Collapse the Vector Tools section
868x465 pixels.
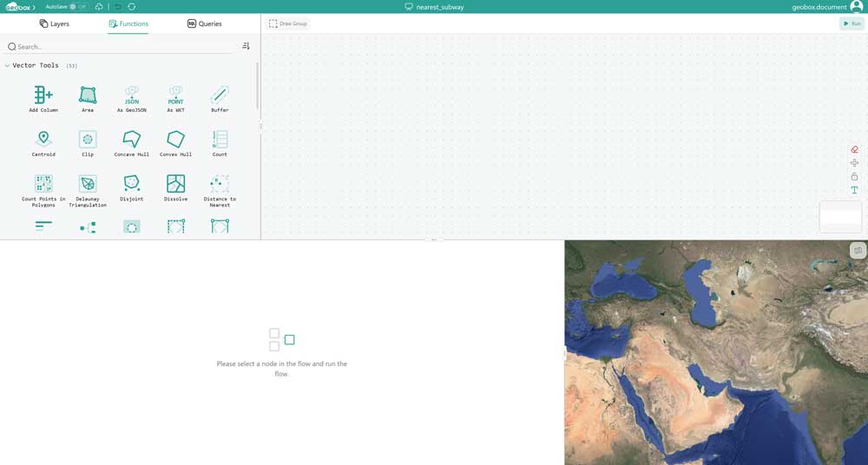coord(7,65)
